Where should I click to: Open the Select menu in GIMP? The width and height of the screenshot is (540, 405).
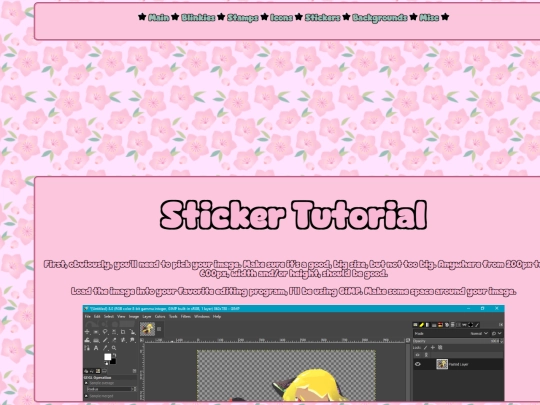[x=109, y=316]
